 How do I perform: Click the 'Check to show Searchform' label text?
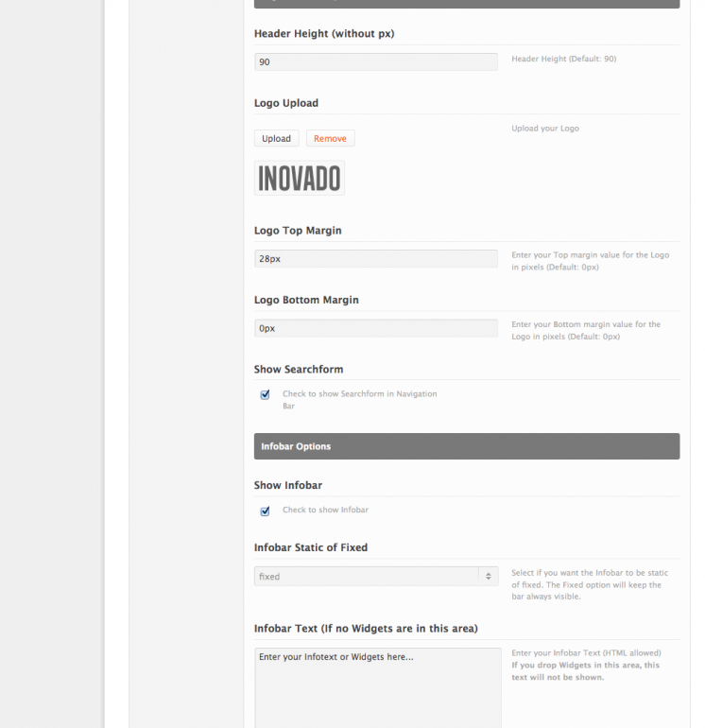click(360, 399)
